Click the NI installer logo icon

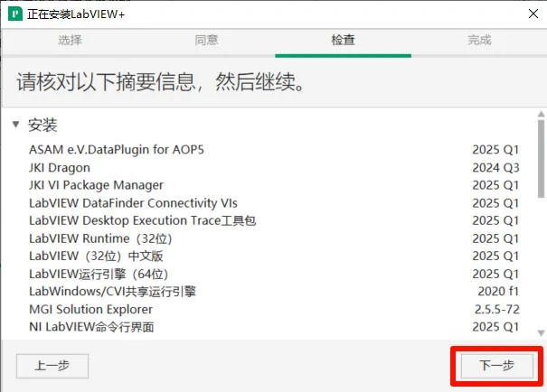15,14
